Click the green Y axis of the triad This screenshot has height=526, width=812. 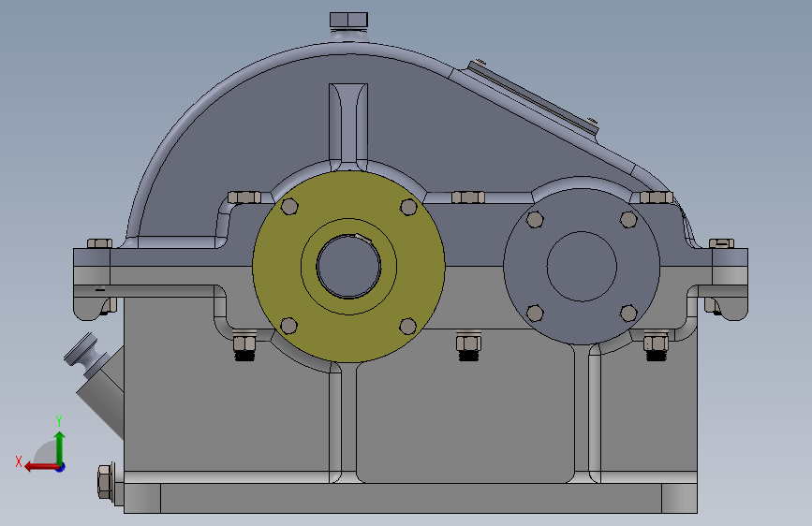click(60, 447)
